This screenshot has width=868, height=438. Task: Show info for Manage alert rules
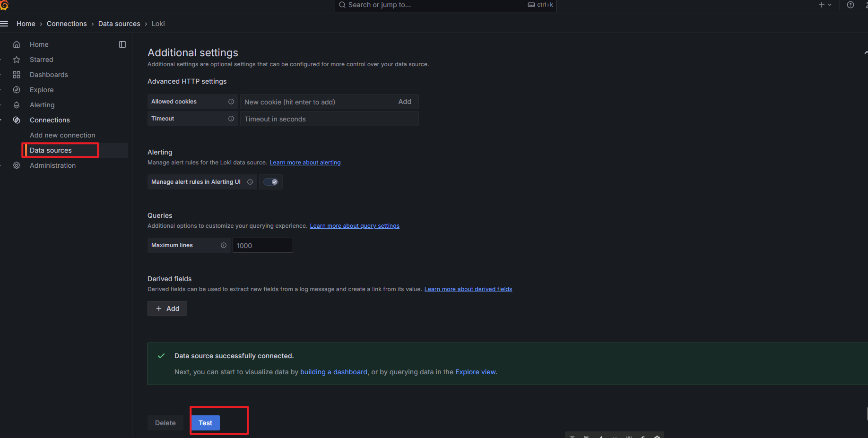[x=250, y=182]
